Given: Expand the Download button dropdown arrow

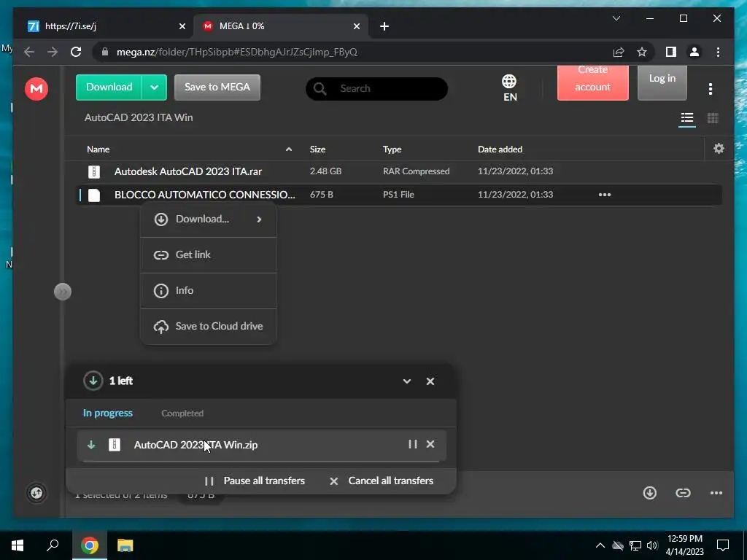Looking at the screenshot, I should pos(155,87).
